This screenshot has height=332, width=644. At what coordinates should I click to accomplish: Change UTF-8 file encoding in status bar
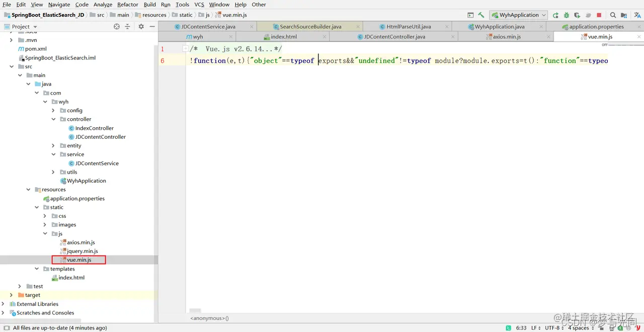554,327
